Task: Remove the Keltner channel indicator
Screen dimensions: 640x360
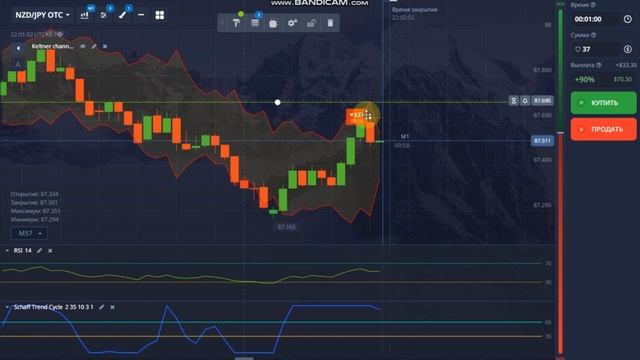Action: [105, 47]
